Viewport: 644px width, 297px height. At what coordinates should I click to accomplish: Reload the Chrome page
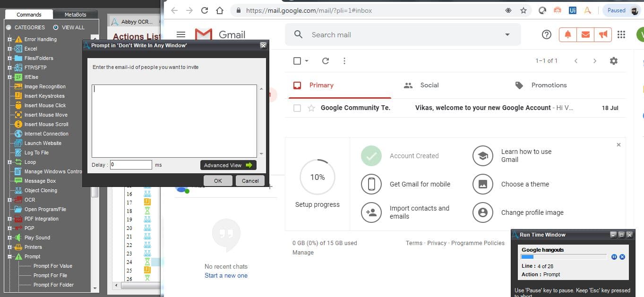205,10
